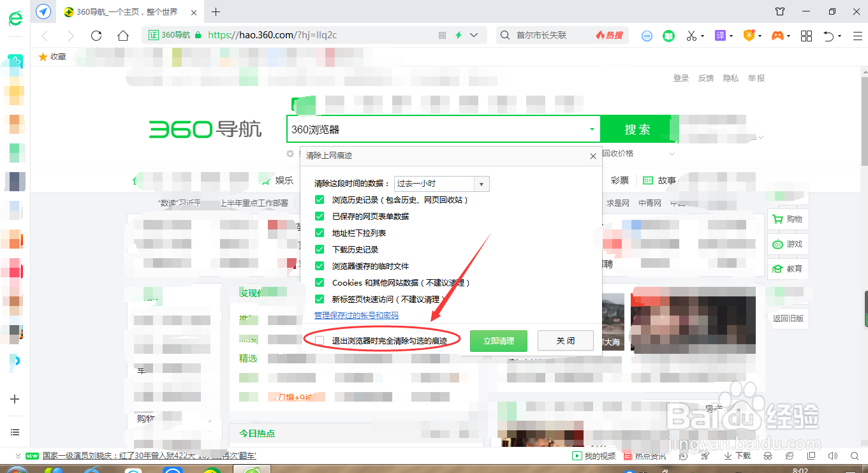Open the extensions grid icon

pos(807,36)
